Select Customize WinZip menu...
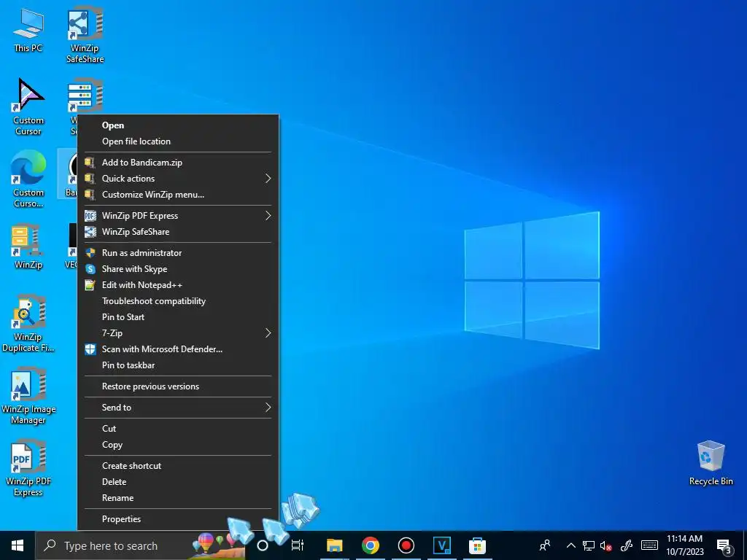The image size is (747, 560). pyautogui.click(x=178, y=195)
